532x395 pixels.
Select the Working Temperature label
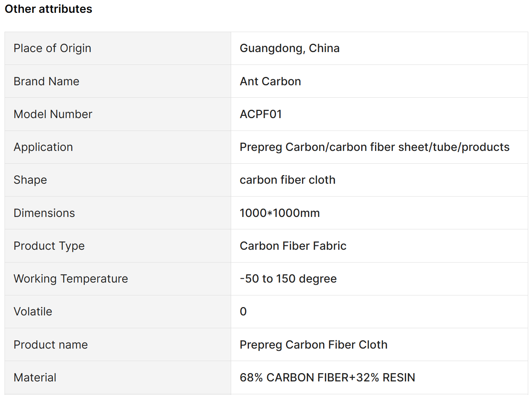click(71, 279)
